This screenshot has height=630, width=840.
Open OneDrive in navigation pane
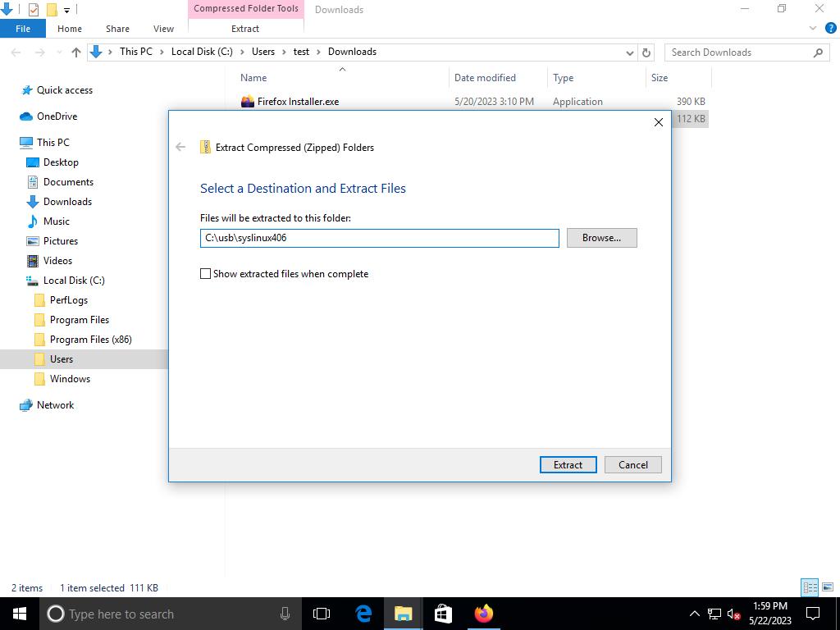57,116
